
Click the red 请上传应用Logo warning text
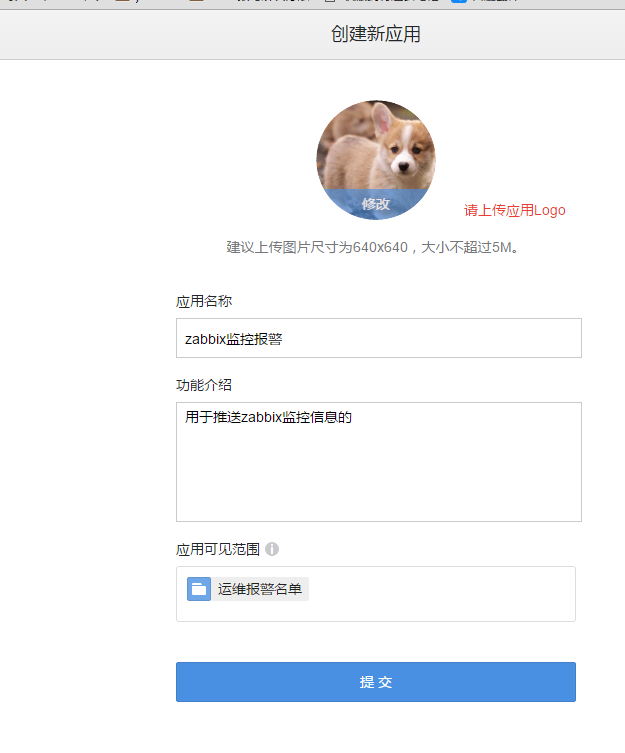pos(515,210)
